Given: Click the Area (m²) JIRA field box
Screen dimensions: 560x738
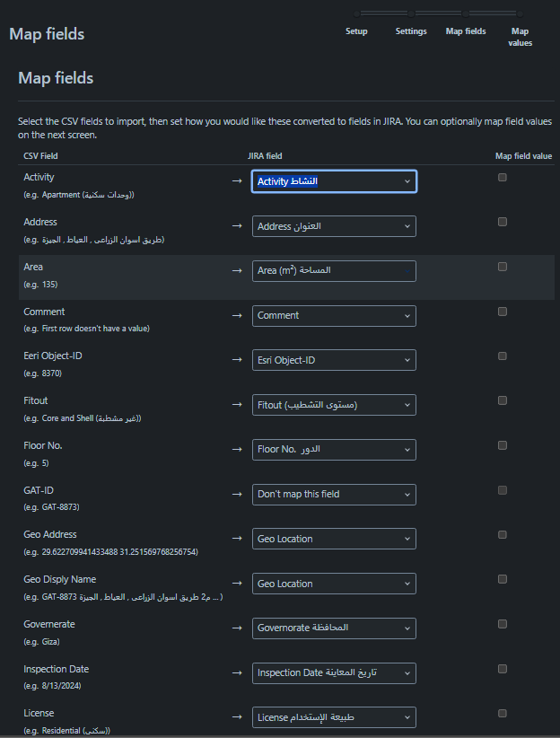Looking at the screenshot, I should [x=334, y=270].
